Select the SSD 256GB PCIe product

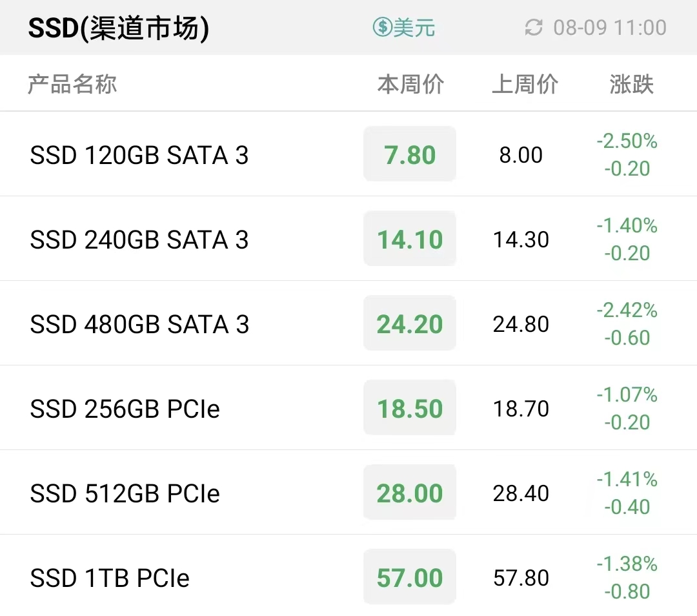click(x=348, y=408)
